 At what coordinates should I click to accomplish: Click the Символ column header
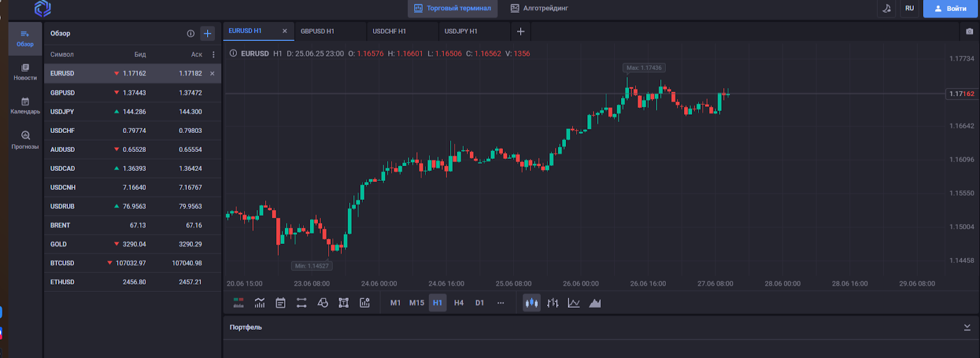[x=62, y=55]
